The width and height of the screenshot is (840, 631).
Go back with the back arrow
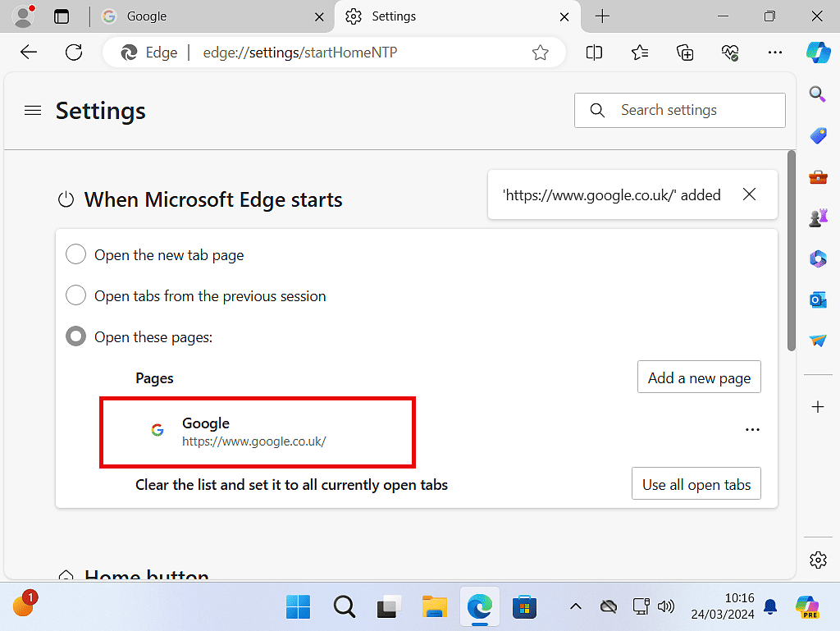[29, 52]
